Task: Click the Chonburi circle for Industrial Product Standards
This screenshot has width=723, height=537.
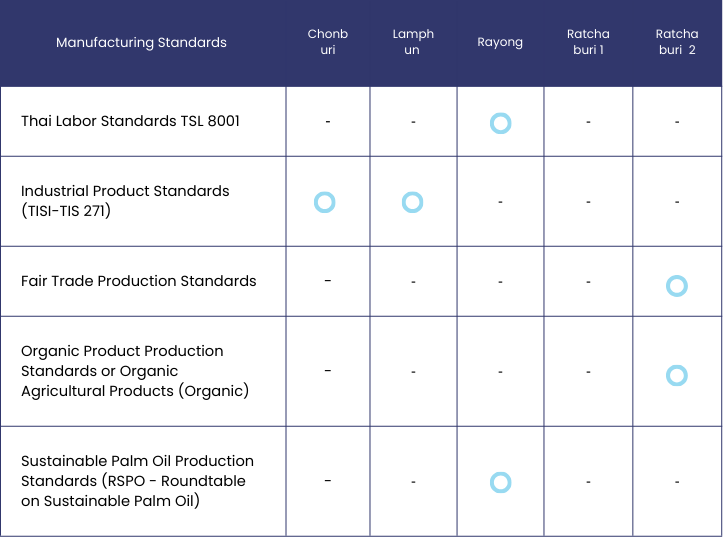Action: (x=324, y=202)
